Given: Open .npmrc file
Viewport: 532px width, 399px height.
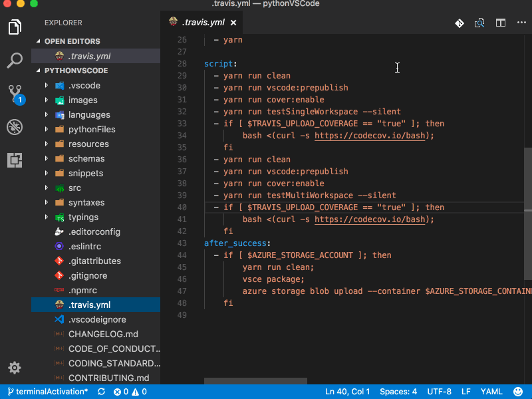Looking at the screenshot, I should (x=96, y=290).
